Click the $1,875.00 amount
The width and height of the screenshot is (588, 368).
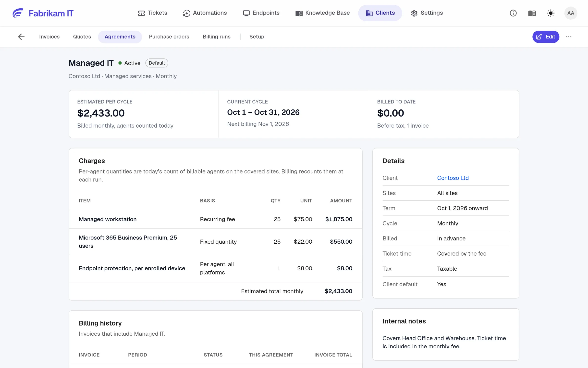pyautogui.click(x=339, y=219)
